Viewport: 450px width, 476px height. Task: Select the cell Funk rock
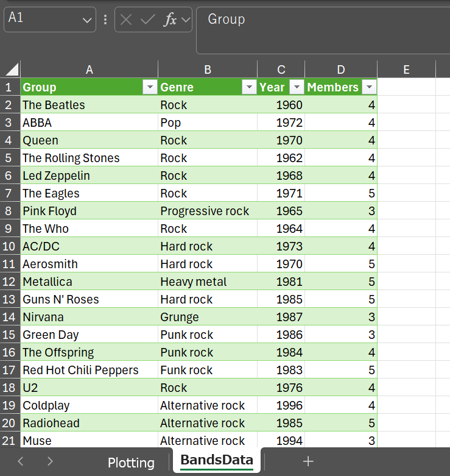(208, 370)
